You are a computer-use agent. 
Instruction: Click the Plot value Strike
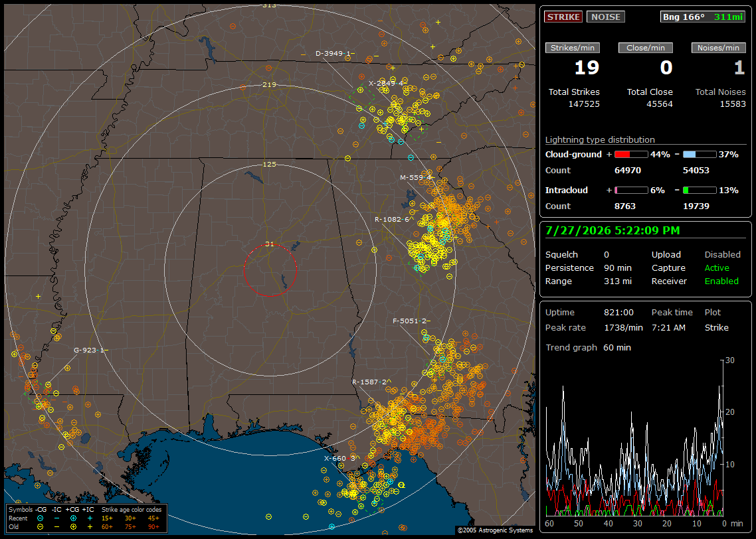click(716, 327)
